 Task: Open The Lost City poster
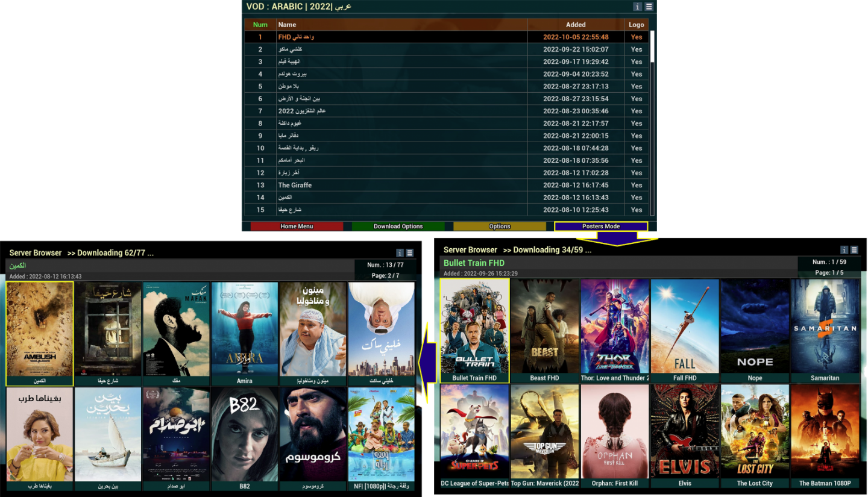(x=755, y=436)
